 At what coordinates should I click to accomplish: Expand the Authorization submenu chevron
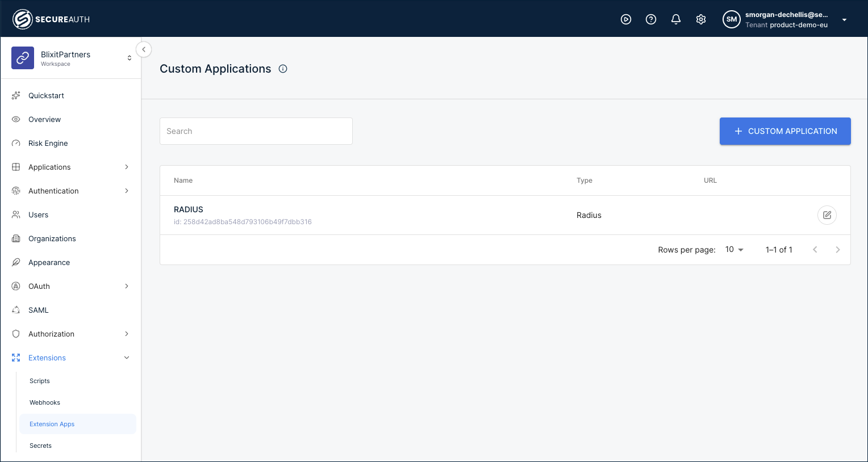127,334
